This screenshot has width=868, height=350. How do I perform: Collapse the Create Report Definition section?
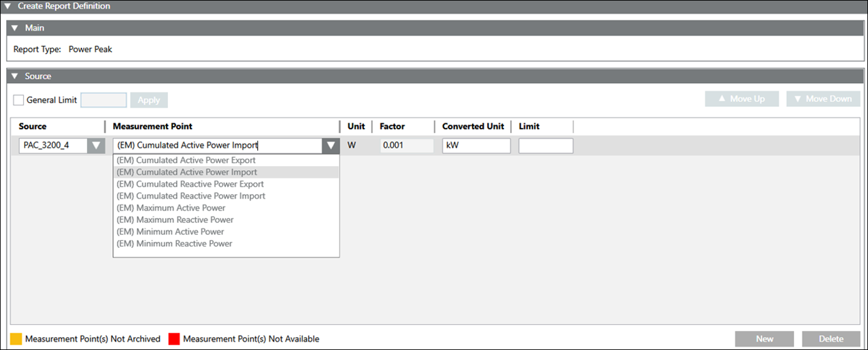point(6,5)
